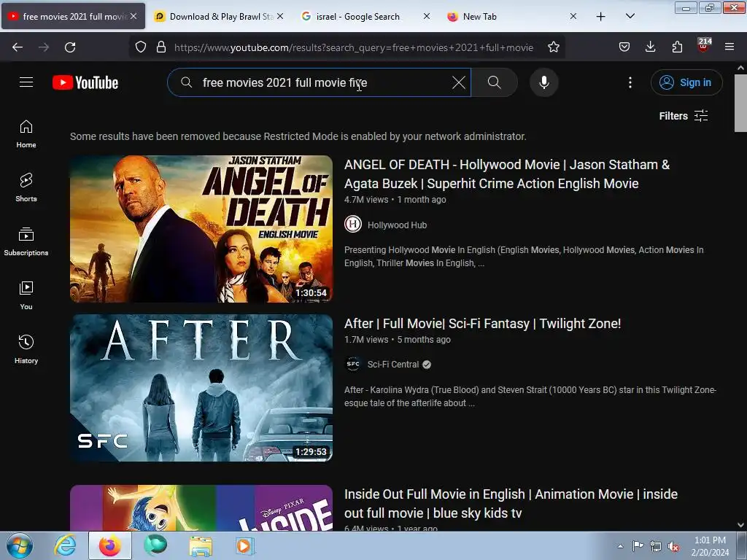Screen dimensions: 747x560
Task: Open History in sidebar
Action: (x=26, y=349)
